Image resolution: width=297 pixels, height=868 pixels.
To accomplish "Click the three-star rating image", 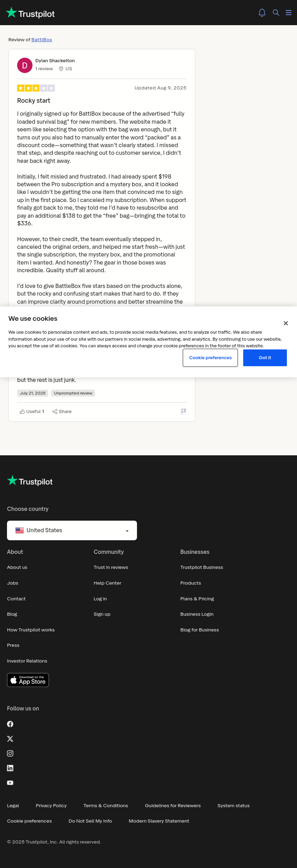I will (x=36, y=88).
